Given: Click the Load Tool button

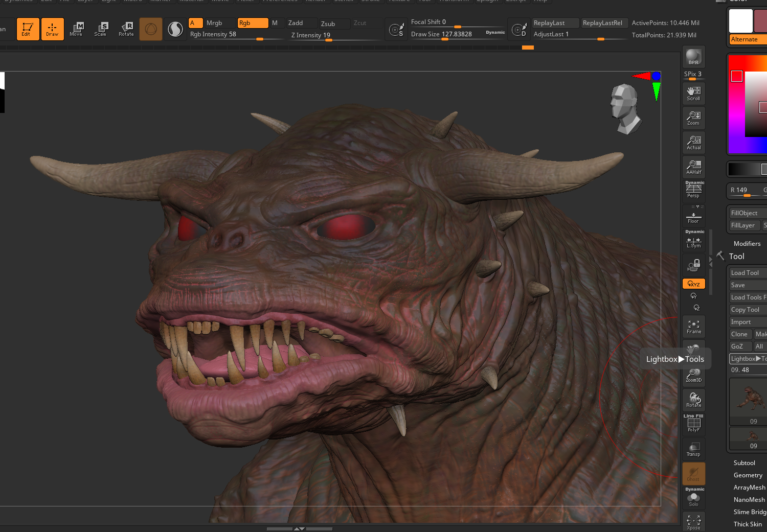Looking at the screenshot, I should 748,273.
